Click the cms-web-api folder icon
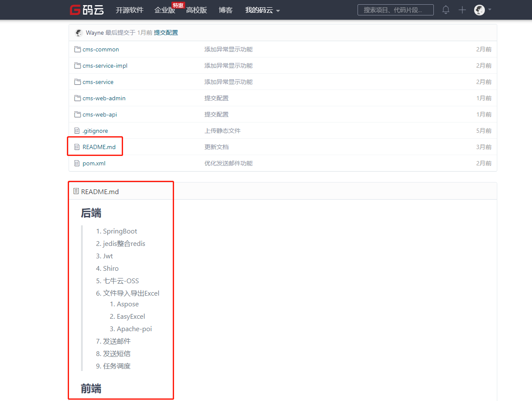532x401 pixels. pos(78,114)
